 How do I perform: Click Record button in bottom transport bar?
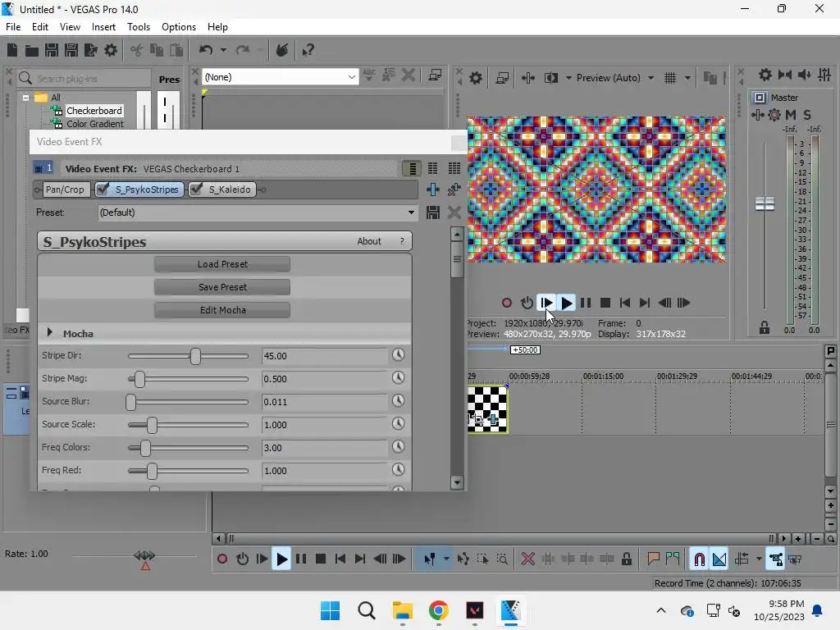(x=221, y=559)
